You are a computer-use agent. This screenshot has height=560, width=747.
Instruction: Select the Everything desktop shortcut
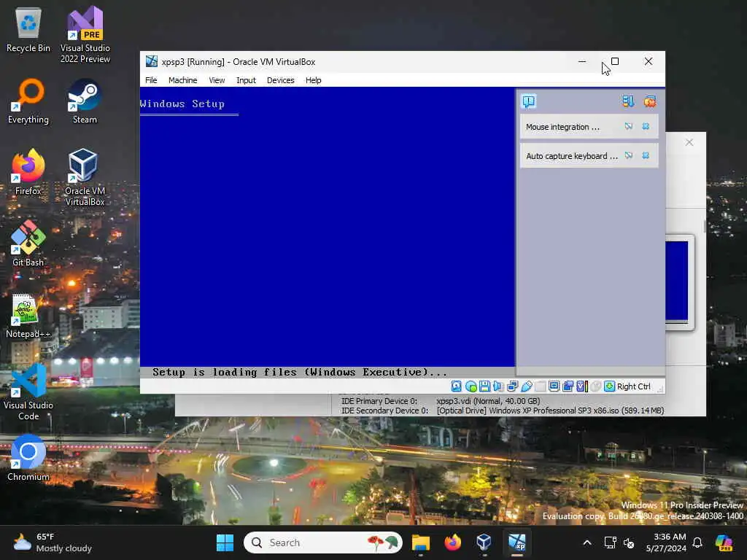point(28,101)
